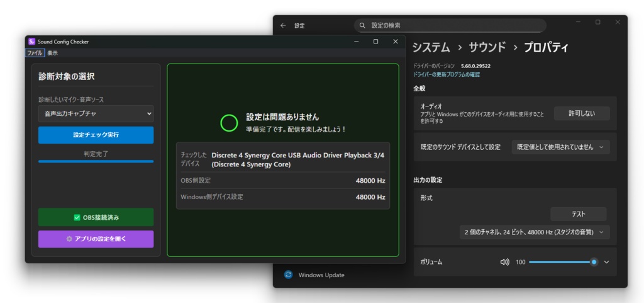
Task: Select the 診断対象の選択 heading
Action: [67, 76]
